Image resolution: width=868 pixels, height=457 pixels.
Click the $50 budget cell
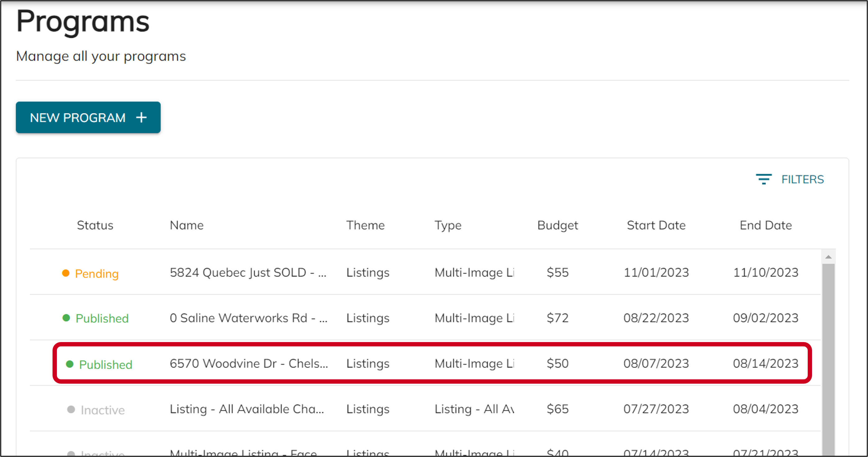[x=558, y=363]
